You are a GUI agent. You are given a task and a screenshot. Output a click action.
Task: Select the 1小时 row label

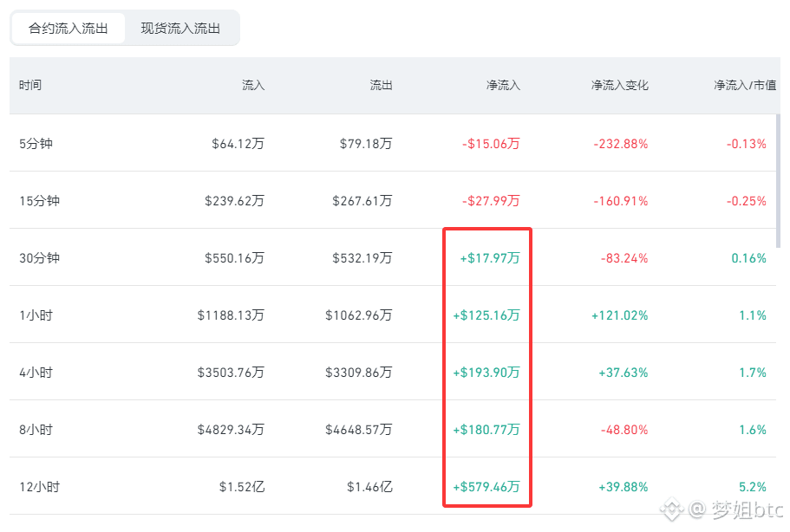coord(36,315)
